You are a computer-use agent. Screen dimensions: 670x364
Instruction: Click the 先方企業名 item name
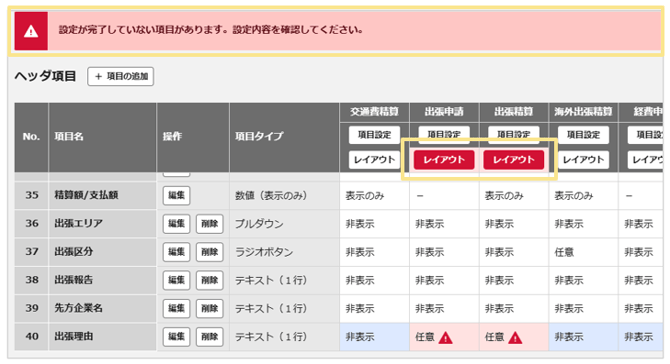(x=78, y=308)
